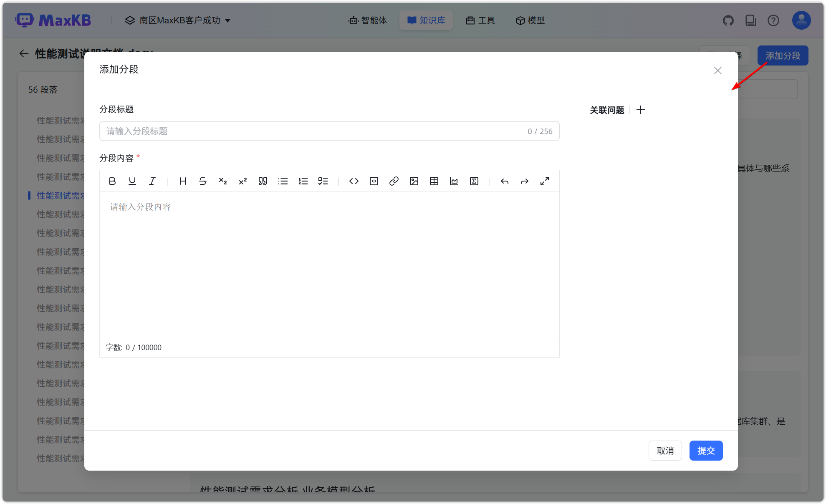Insert task checklist from toolbar
The image size is (826, 504).
pyautogui.click(x=323, y=181)
